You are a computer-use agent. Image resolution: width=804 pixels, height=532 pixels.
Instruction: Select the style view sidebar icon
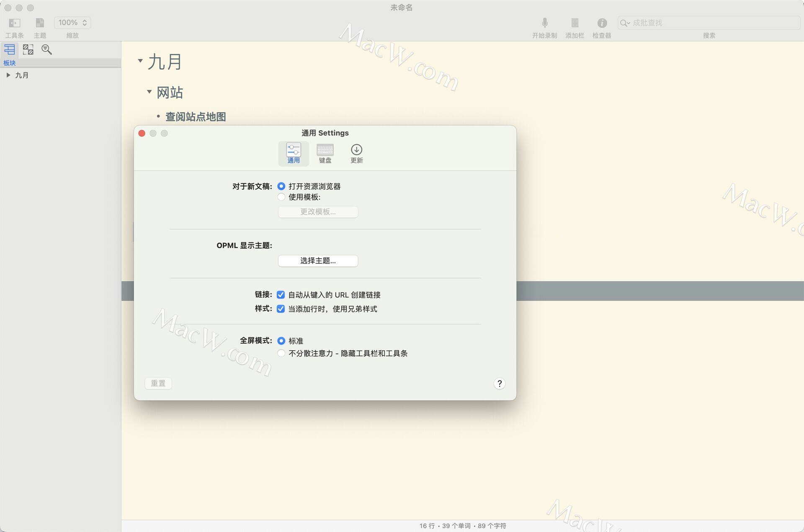tap(28, 49)
